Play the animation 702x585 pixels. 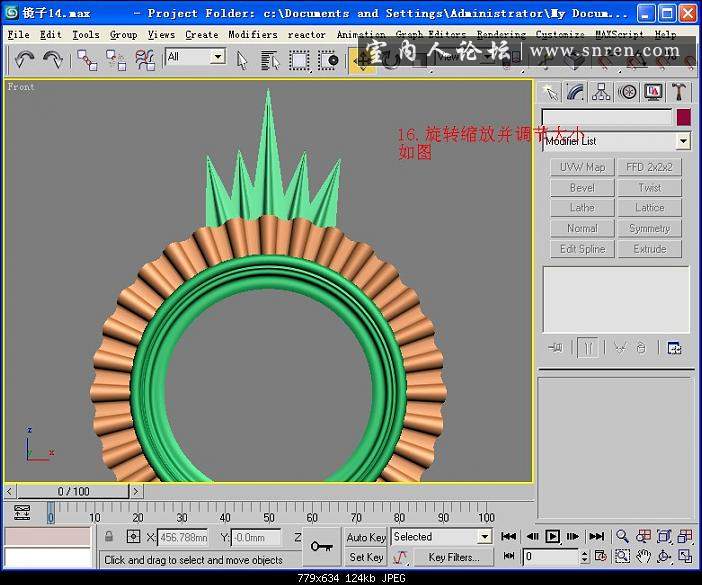(552, 536)
